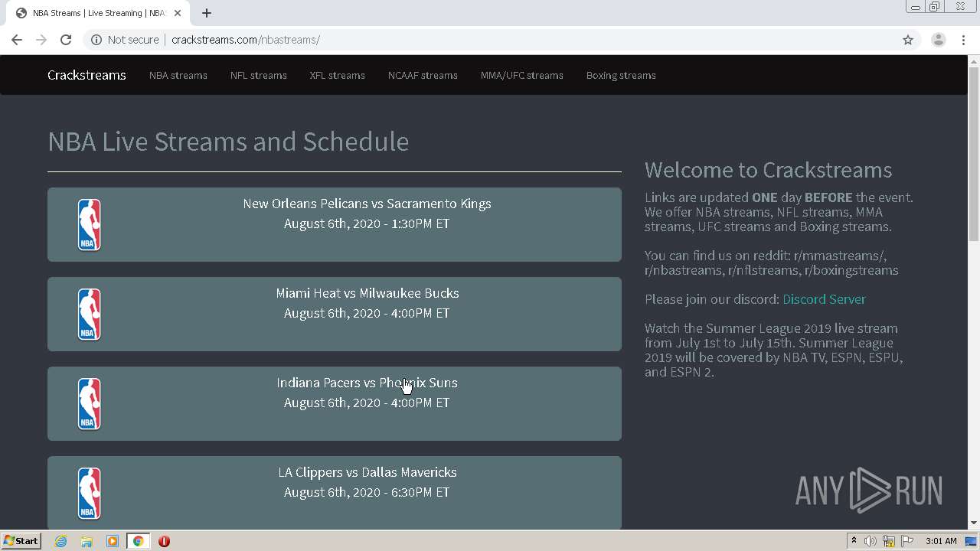Open a new browser tab
The image size is (980, 551).
coord(207,13)
